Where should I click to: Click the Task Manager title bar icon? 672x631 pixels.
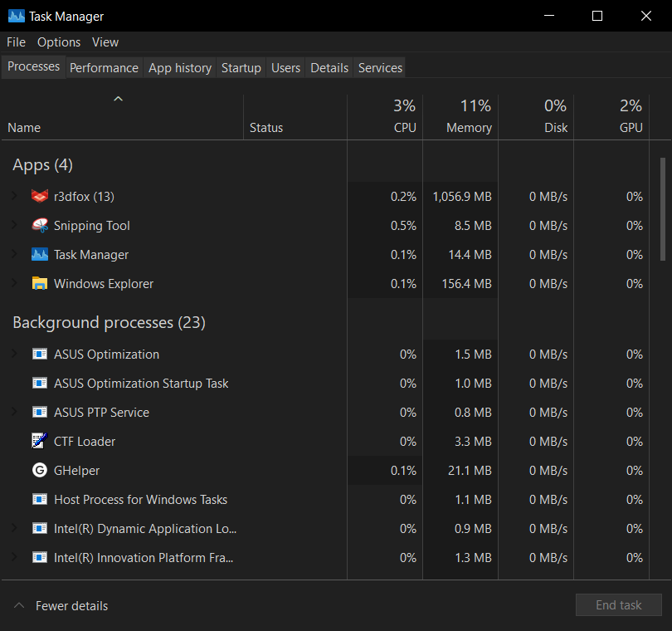coord(17,16)
